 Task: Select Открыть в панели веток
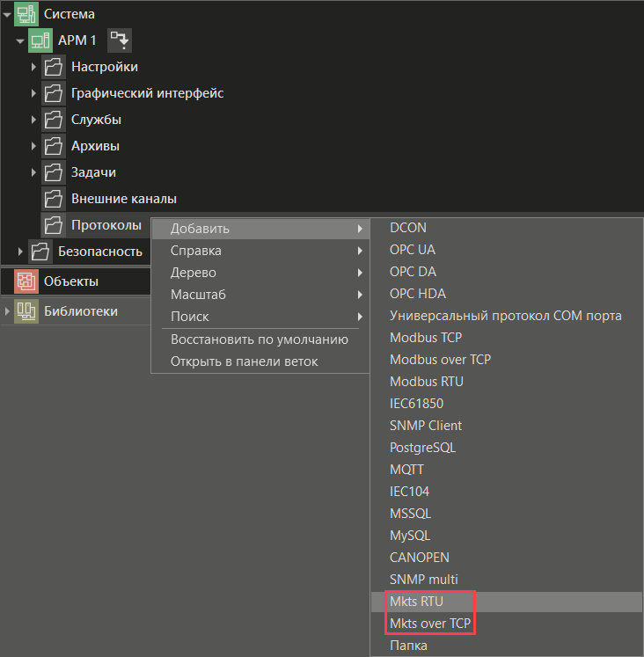pyautogui.click(x=244, y=361)
